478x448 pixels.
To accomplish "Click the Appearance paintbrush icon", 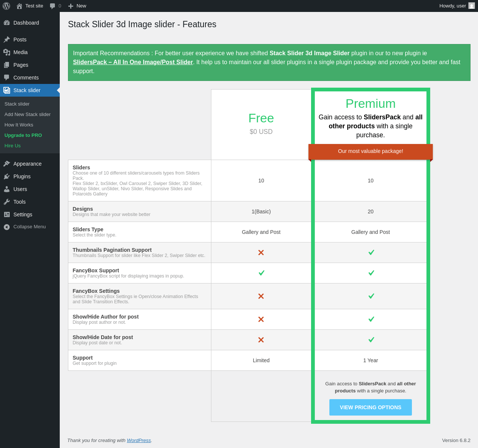I will [x=7, y=164].
